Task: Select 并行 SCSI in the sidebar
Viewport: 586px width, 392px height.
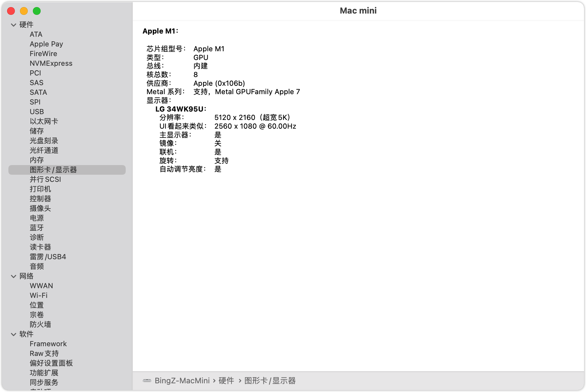Action: tap(45, 180)
